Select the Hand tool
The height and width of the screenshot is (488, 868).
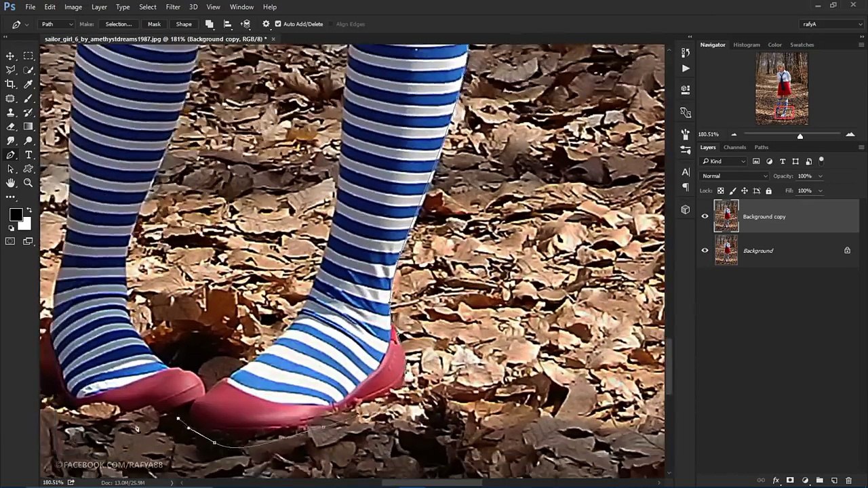(x=11, y=183)
